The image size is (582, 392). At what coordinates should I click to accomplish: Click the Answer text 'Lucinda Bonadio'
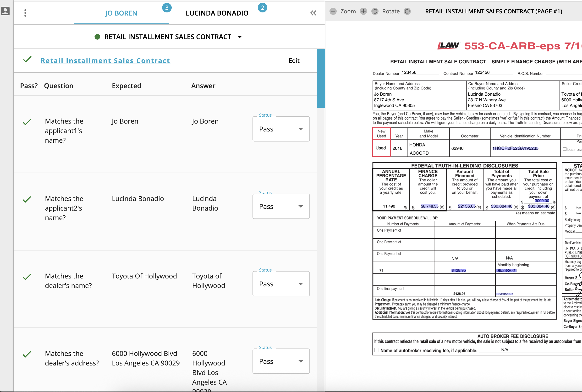pyautogui.click(x=205, y=203)
